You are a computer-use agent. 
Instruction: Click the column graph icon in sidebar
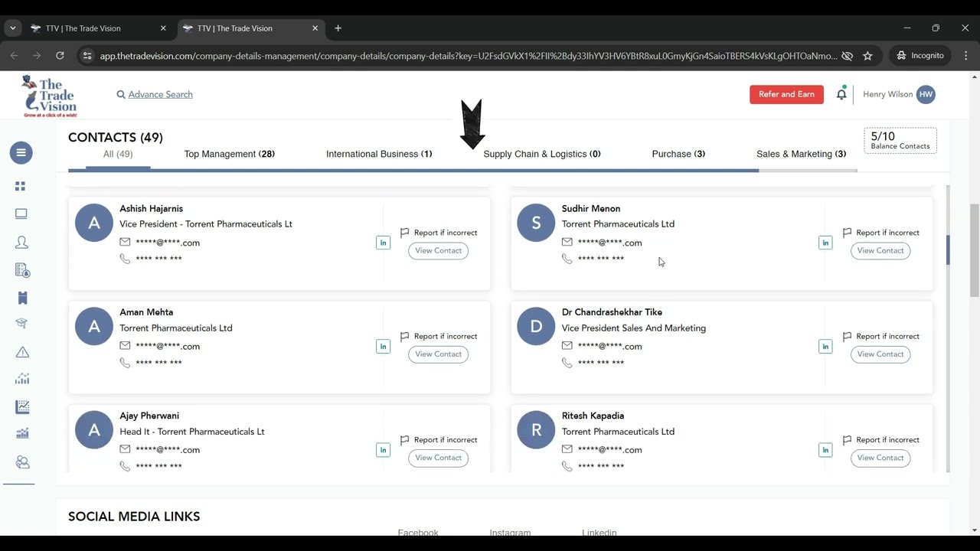(22, 434)
